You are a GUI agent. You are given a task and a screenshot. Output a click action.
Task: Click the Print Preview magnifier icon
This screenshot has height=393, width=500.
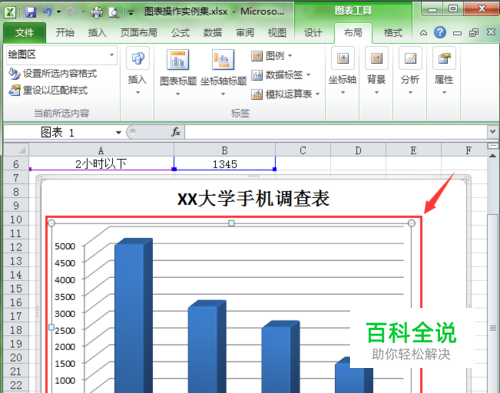point(114,12)
